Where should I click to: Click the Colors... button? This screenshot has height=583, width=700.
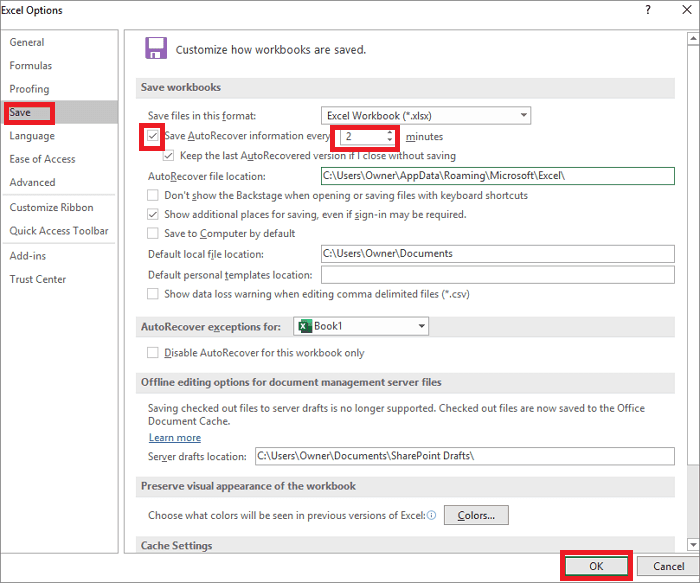(x=476, y=515)
